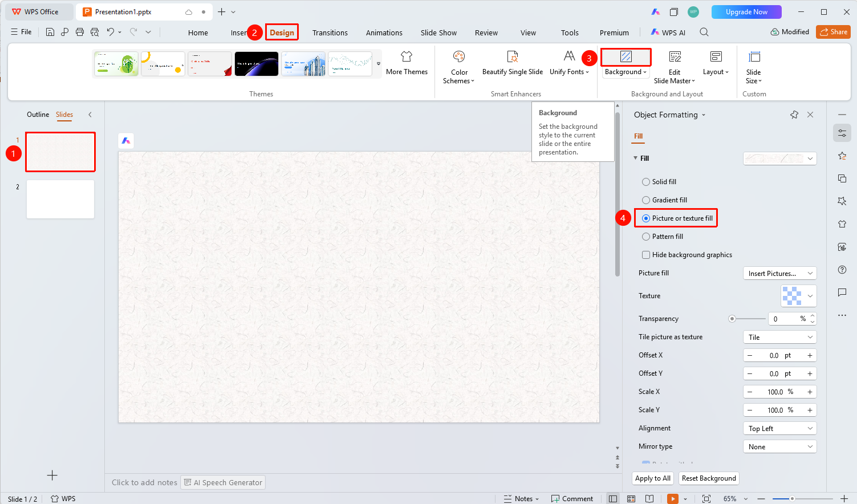Viewport: 857px width, 504px height.
Task: Collapse the Fill section triangle
Action: click(x=636, y=158)
